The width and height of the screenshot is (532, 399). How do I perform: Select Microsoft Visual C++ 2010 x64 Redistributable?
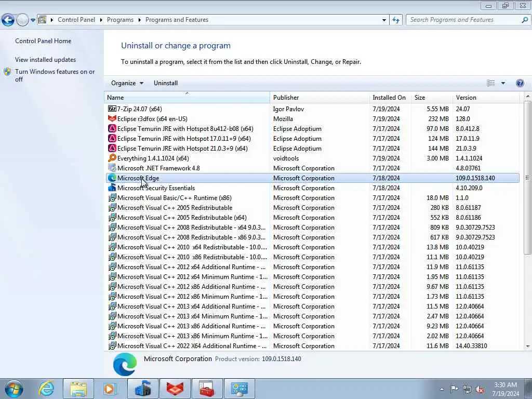313,247
